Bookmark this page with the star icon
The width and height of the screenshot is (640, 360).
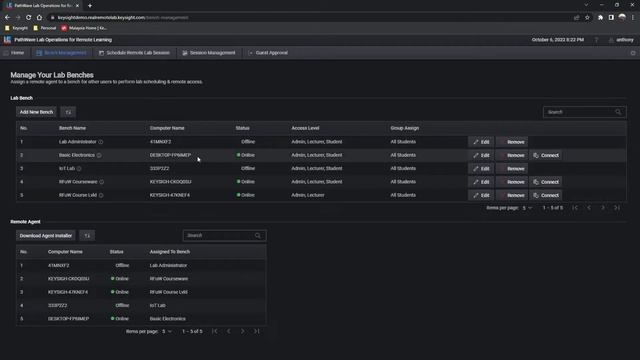(587, 18)
